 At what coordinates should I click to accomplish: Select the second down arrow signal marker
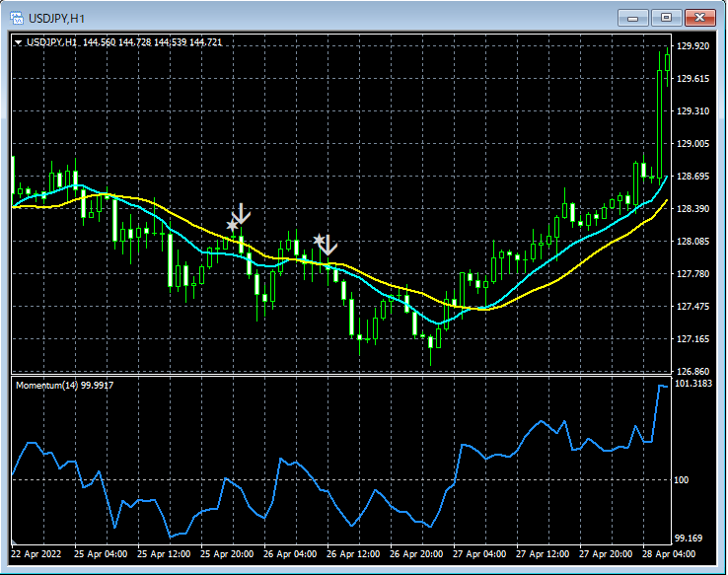pos(328,245)
